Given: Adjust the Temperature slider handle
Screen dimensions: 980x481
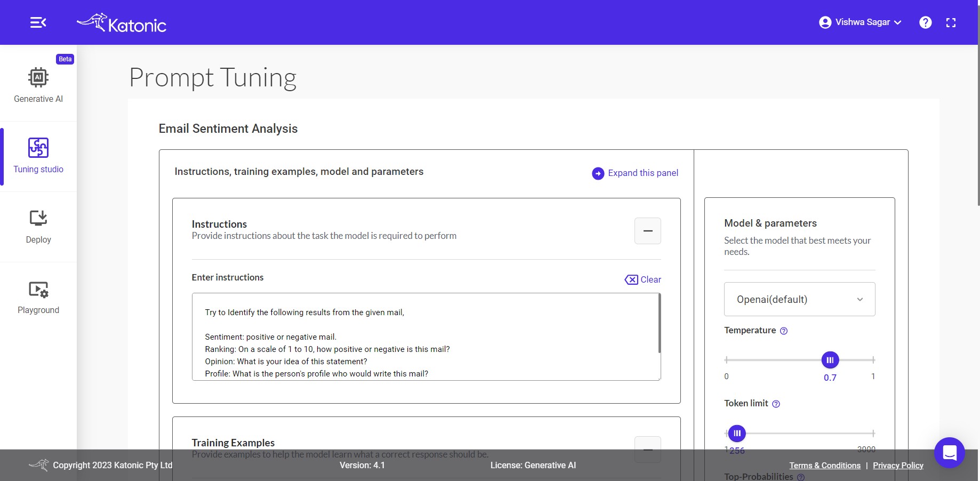Looking at the screenshot, I should [x=830, y=360].
